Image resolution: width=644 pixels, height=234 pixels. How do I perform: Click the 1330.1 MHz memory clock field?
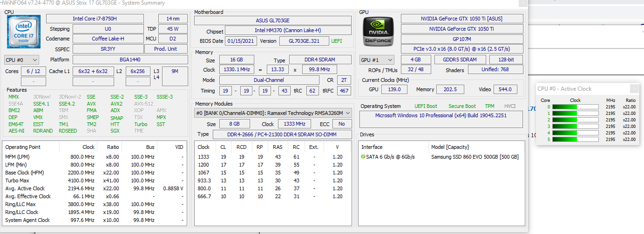[237, 70]
